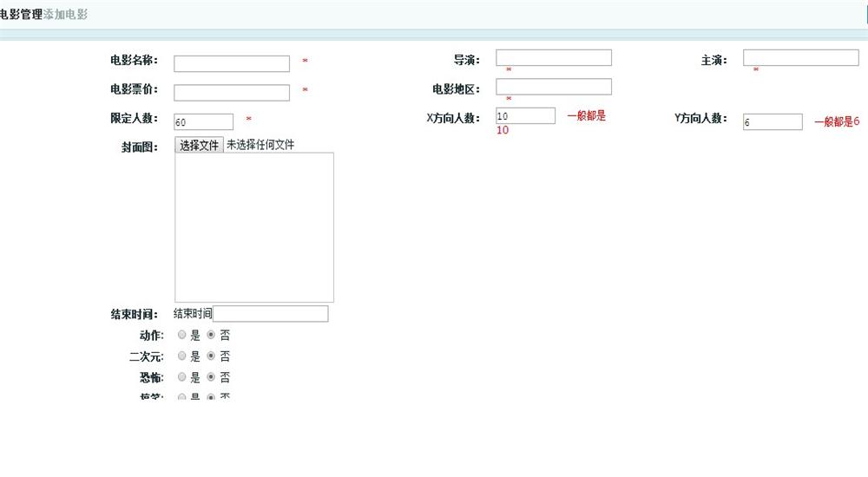Viewport: 868px width, 477px height.
Task: Set 二次元 to 是
Action: [x=181, y=356]
